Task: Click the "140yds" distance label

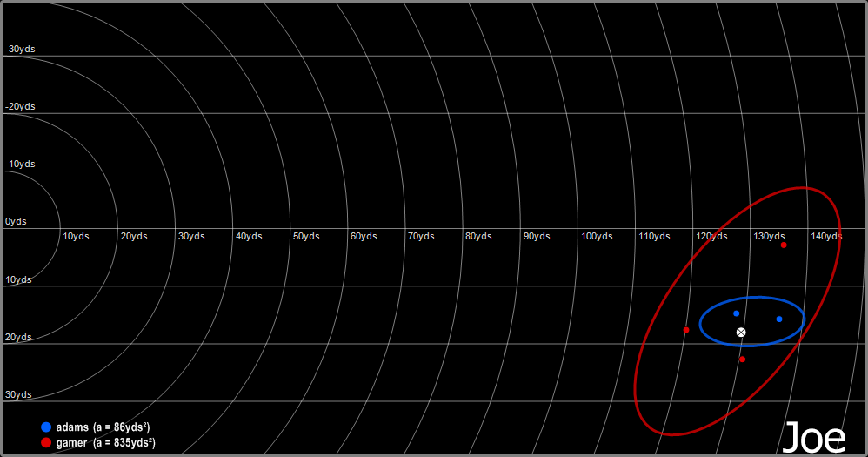Action: coord(826,237)
